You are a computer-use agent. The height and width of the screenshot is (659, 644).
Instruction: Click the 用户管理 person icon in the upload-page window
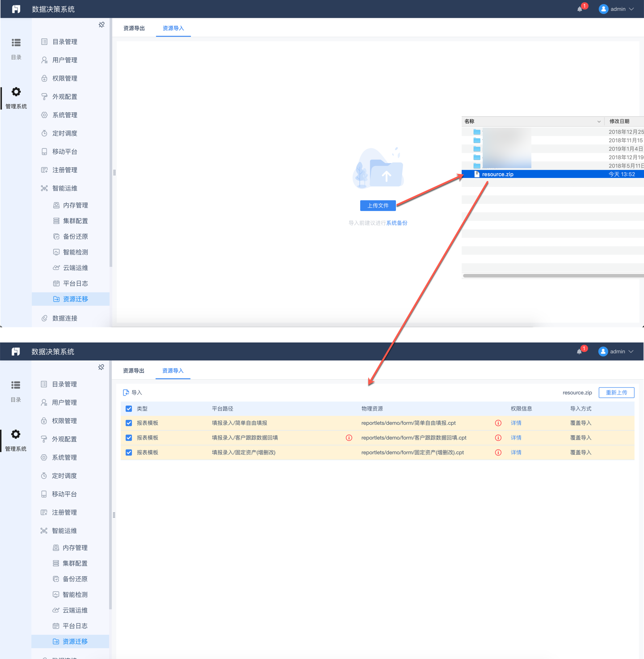tap(44, 60)
